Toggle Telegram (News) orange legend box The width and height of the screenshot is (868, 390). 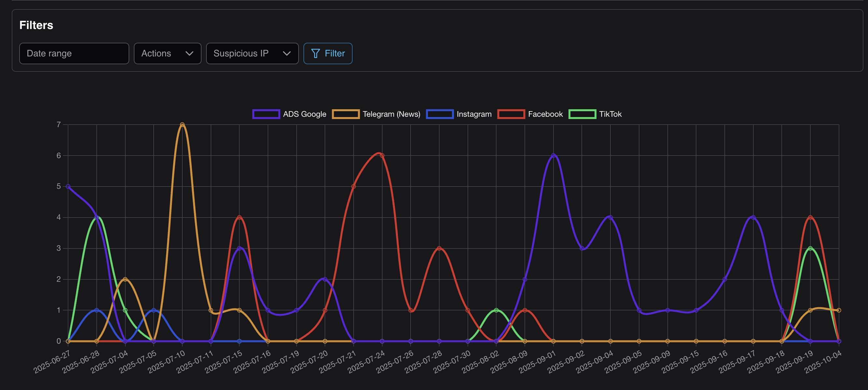tap(345, 114)
